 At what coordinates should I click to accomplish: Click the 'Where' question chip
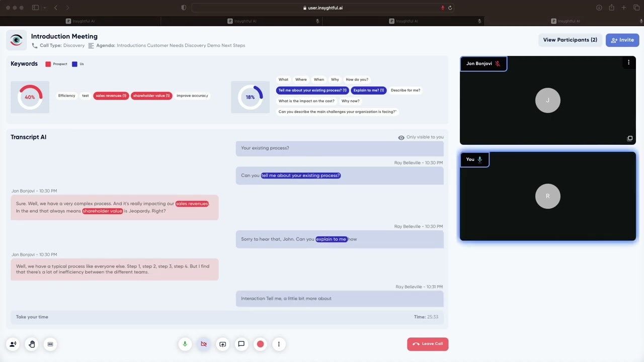(x=301, y=79)
